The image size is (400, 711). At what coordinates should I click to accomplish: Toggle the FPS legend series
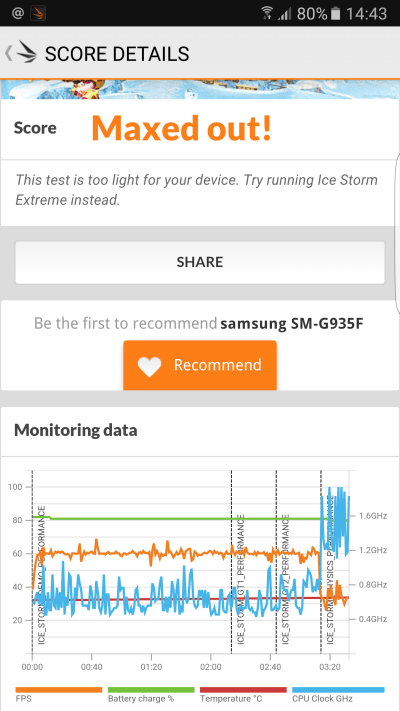(59, 694)
